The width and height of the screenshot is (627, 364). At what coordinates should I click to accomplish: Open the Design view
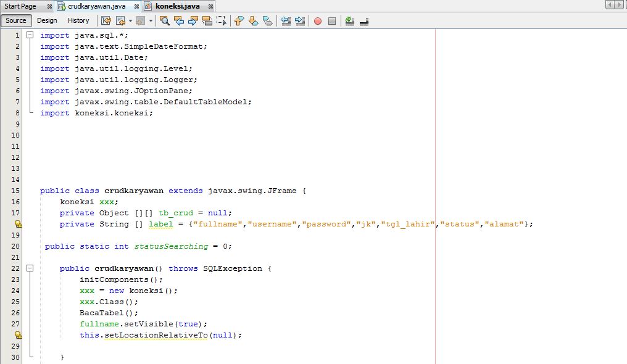47,20
